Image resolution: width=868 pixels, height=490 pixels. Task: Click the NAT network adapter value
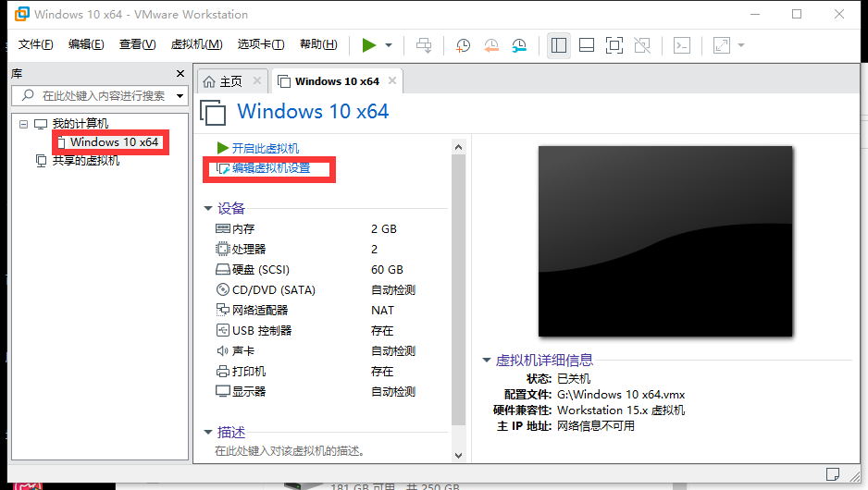(x=382, y=311)
